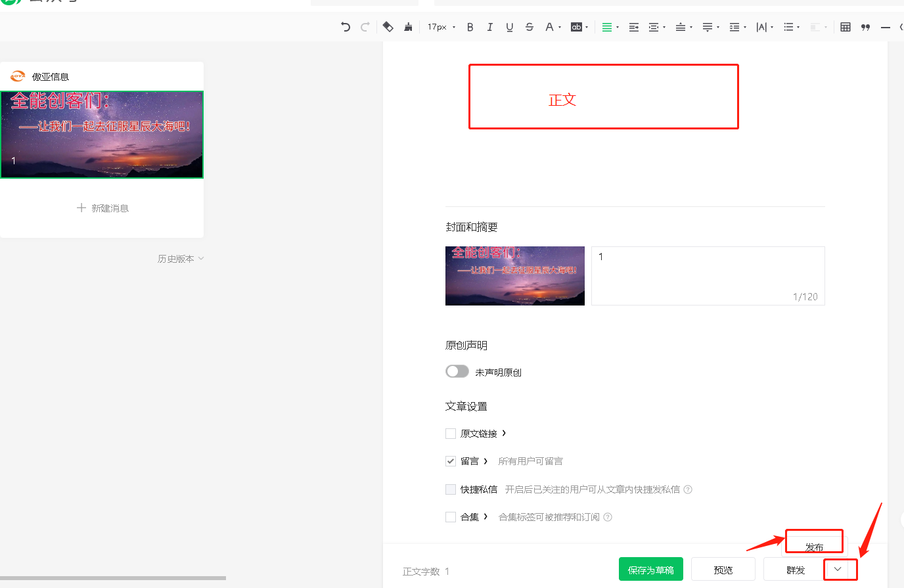Click the 保存为草稿 save draft button
This screenshot has width=904, height=588.
(x=650, y=570)
